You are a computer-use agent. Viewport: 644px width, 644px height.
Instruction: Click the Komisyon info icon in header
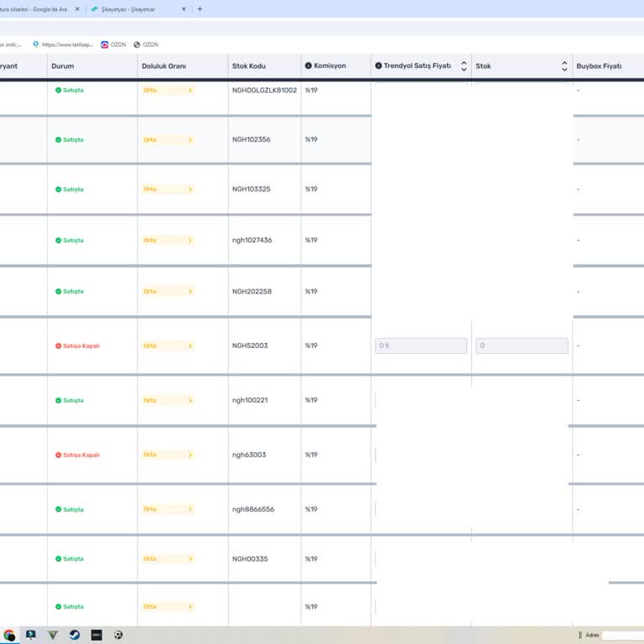(309, 66)
